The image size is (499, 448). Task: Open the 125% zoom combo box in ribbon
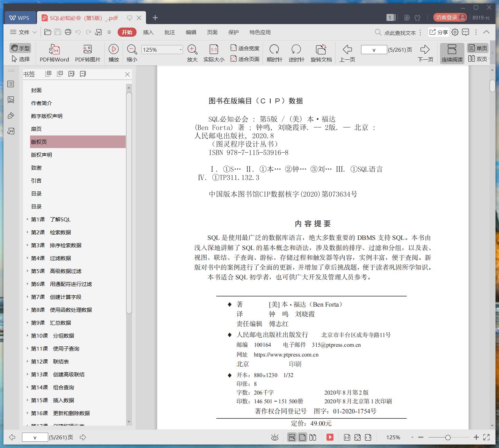pyautogui.click(x=162, y=50)
